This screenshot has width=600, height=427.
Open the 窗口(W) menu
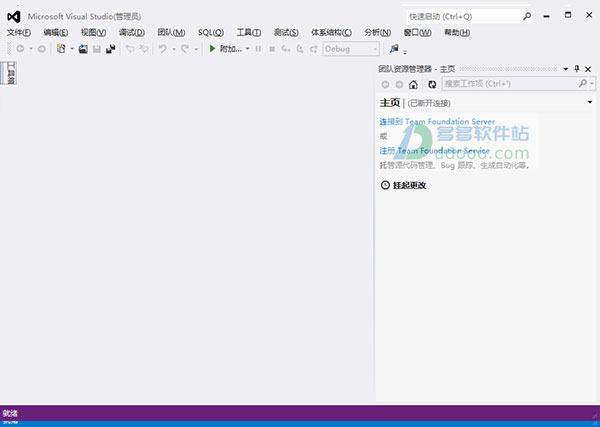point(417,33)
